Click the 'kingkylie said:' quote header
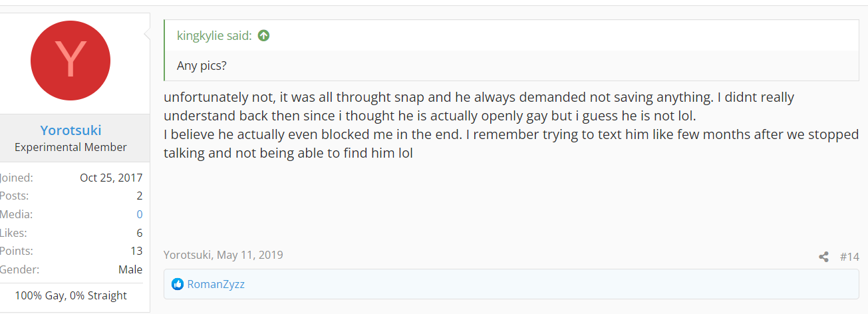This screenshot has width=868, height=314. tap(214, 36)
